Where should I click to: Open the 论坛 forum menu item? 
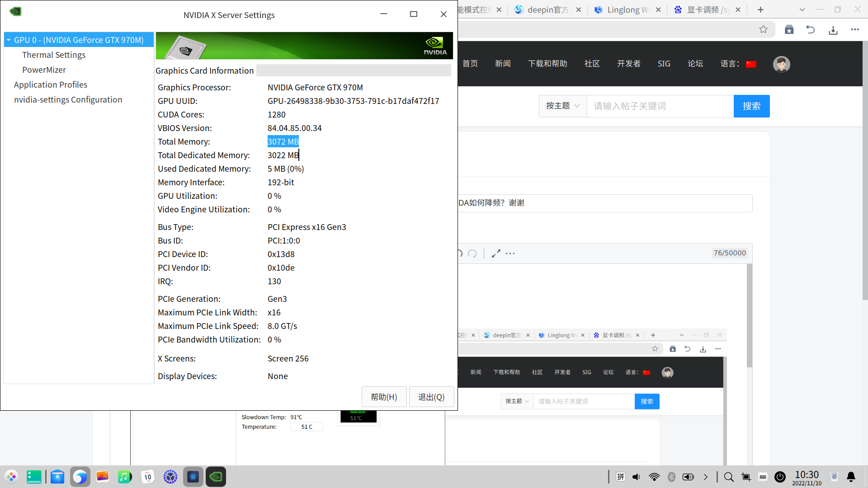coord(695,64)
